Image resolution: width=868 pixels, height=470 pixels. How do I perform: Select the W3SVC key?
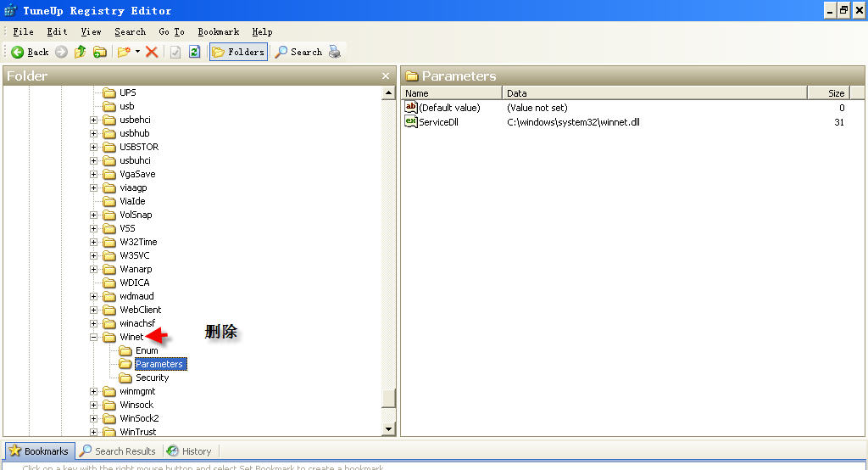pos(135,255)
